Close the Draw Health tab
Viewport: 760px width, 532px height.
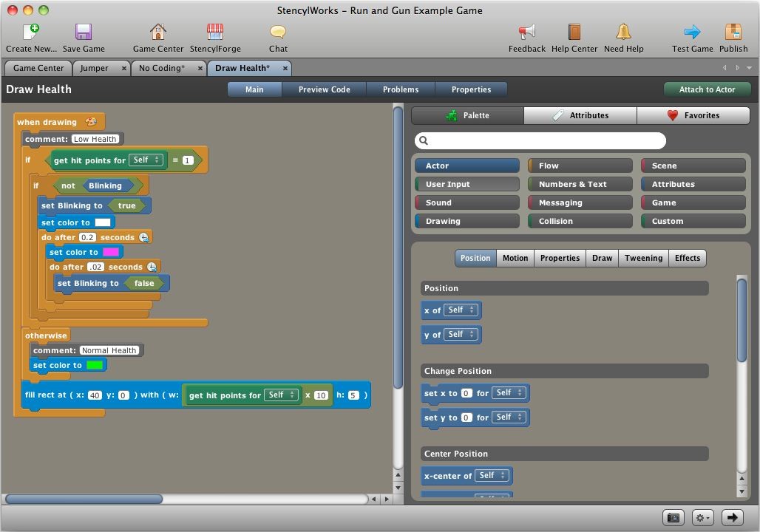click(285, 68)
